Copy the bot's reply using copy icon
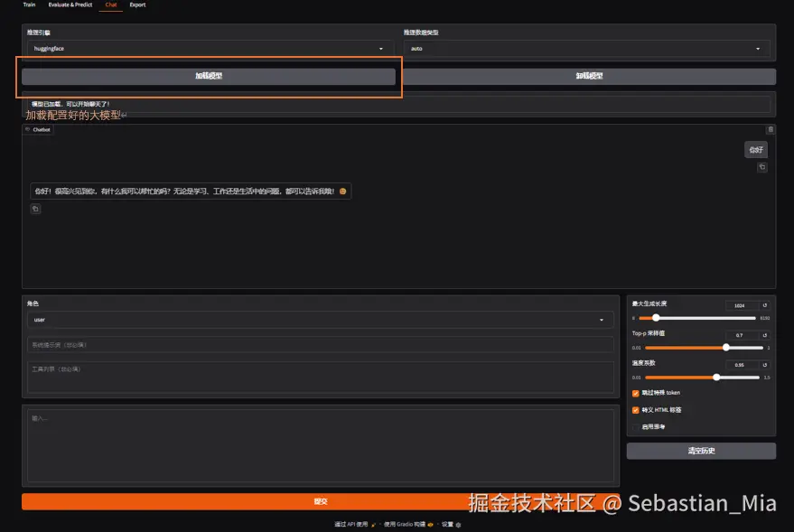Viewport: 794px width, 532px height. pos(35,209)
